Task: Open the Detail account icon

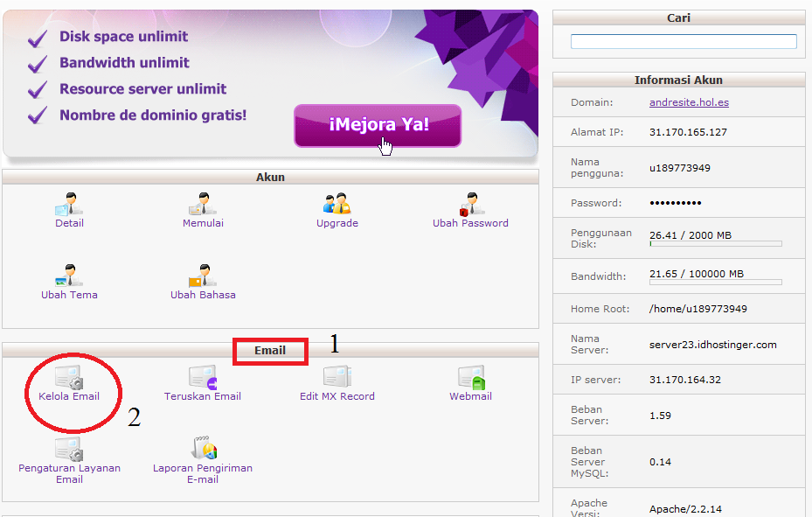Action: (68, 210)
